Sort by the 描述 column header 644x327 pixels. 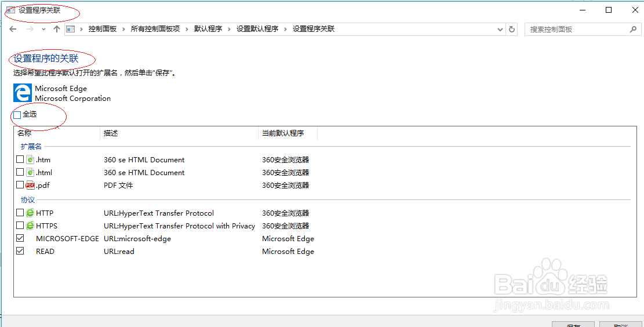coord(111,133)
